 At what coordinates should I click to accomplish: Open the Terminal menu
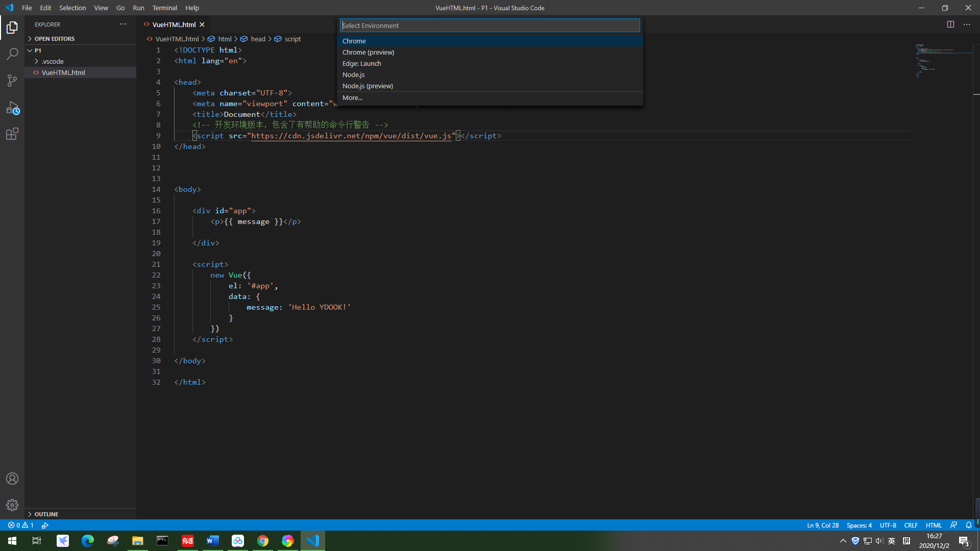point(165,8)
